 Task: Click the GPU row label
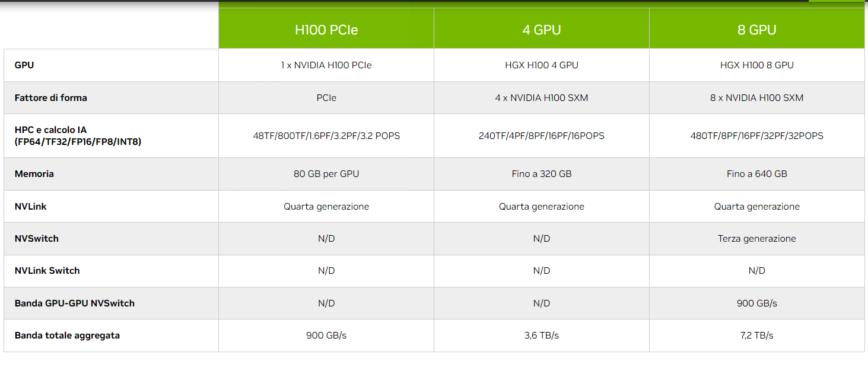(x=24, y=65)
